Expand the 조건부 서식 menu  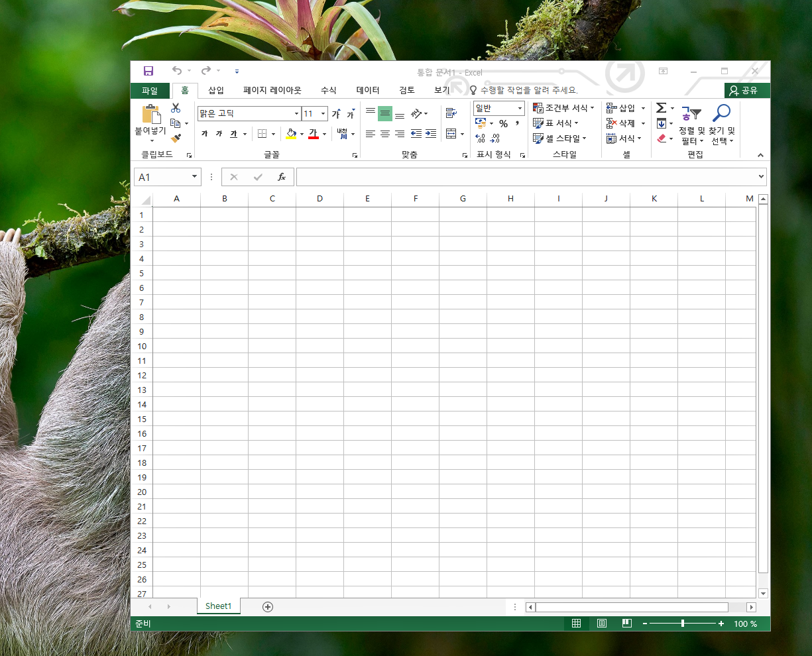tap(564, 108)
